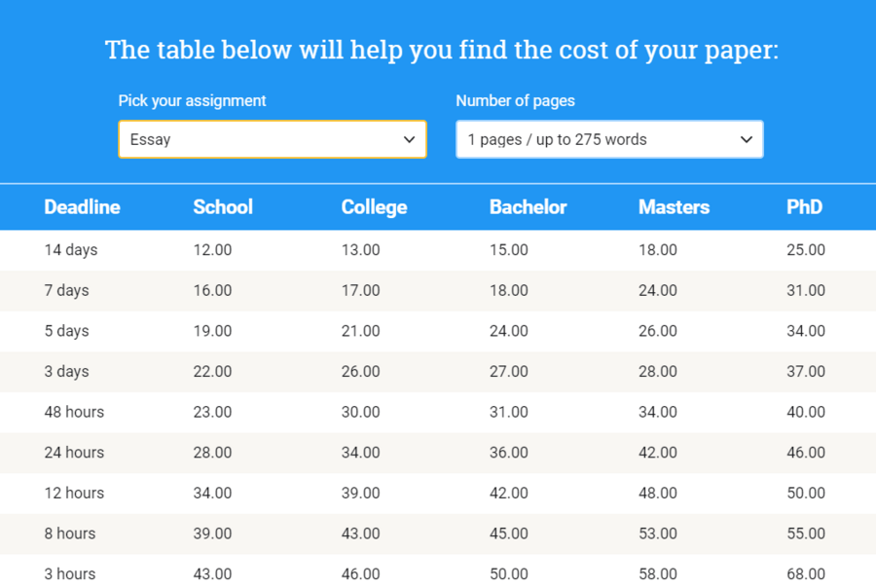The image size is (876, 588).
Task: Choose the 24 hours PhD price 46.00
Action: 805,453
